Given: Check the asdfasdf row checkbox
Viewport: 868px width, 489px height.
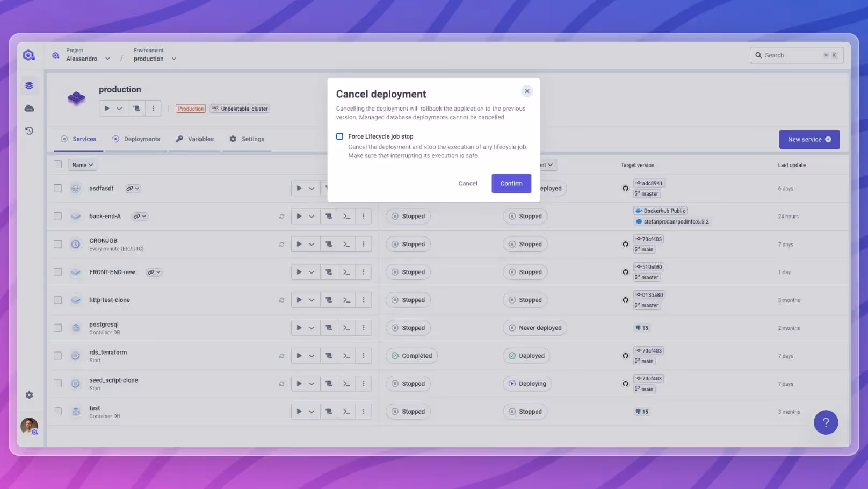Looking at the screenshot, I should pyautogui.click(x=57, y=188).
